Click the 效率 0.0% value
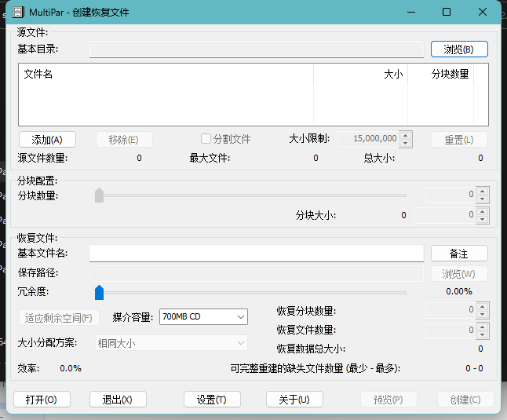This screenshot has height=420, width=507. click(71, 368)
